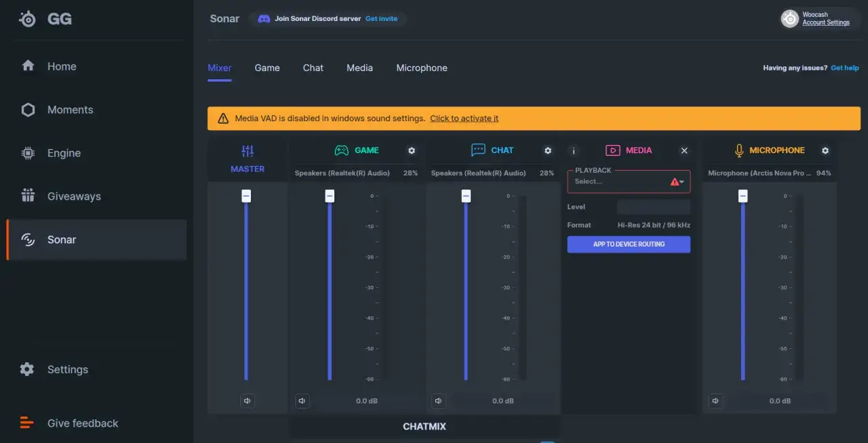Click the Microphone volume slider handle
This screenshot has height=443, width=868.
click(743, 196)
